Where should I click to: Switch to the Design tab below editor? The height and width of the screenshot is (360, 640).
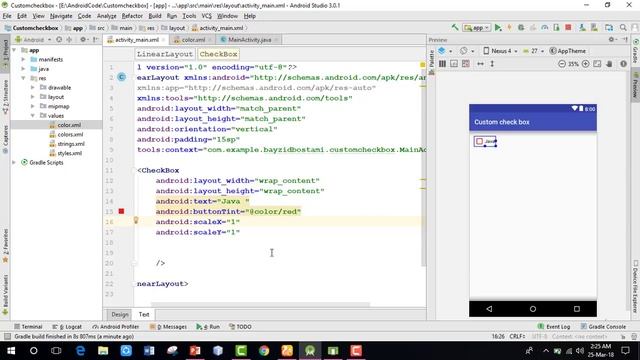(x=120, y=314)
